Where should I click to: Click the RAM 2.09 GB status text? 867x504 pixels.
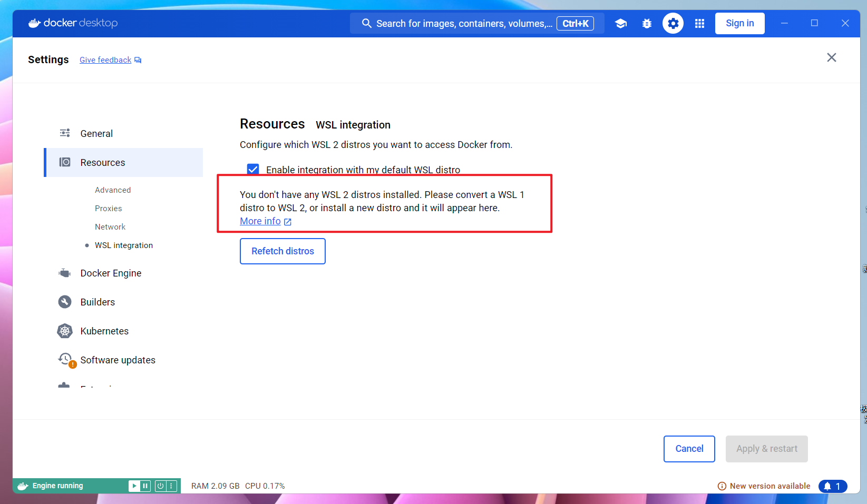click(x=216, y=486)
